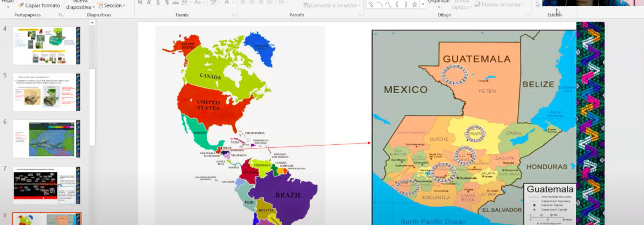Select the red arrow connector line
Viewport: 644px width, 225px height.
(x=296, y=146)
